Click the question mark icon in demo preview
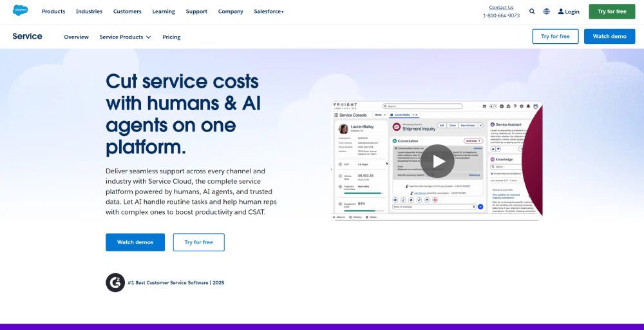 (x=515, y=106)
